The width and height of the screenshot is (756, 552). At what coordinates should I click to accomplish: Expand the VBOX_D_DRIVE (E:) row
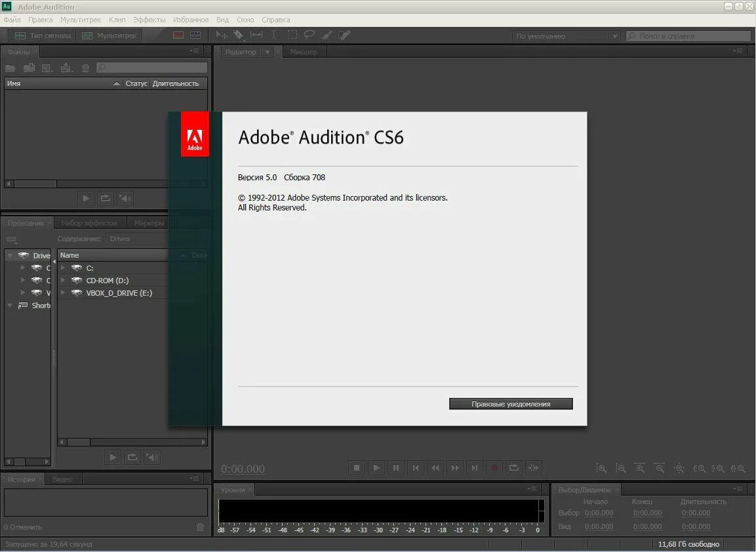[x=63, y=292]
